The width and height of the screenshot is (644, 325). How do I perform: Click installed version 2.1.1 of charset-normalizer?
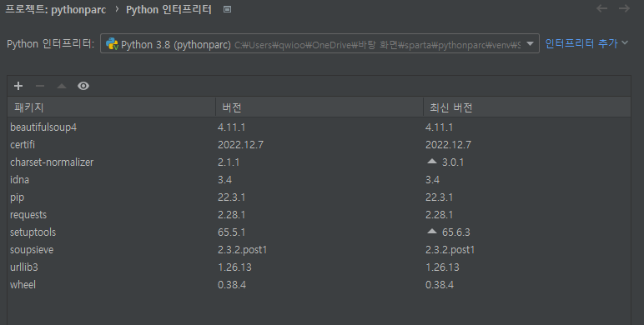click(x=229, y=162)
